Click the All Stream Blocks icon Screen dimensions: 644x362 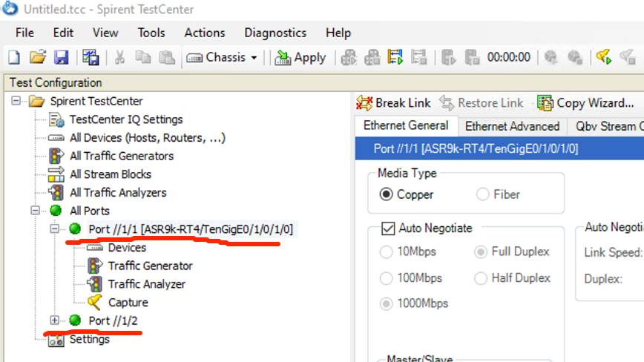(x=56, y=174)
